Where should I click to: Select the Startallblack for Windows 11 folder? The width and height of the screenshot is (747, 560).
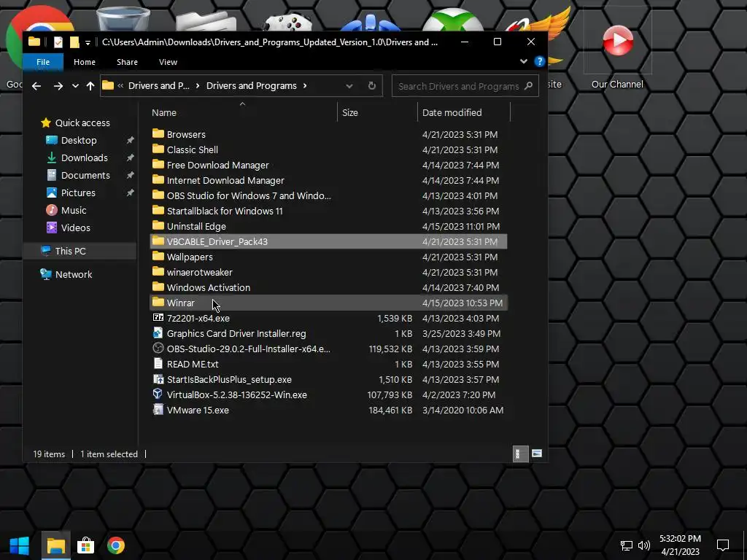[329, 211]
